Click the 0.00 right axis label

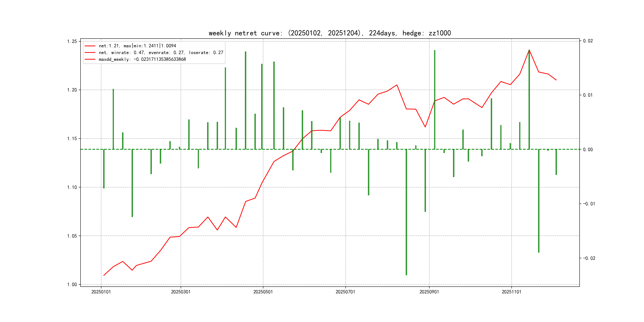coord(588,149)
